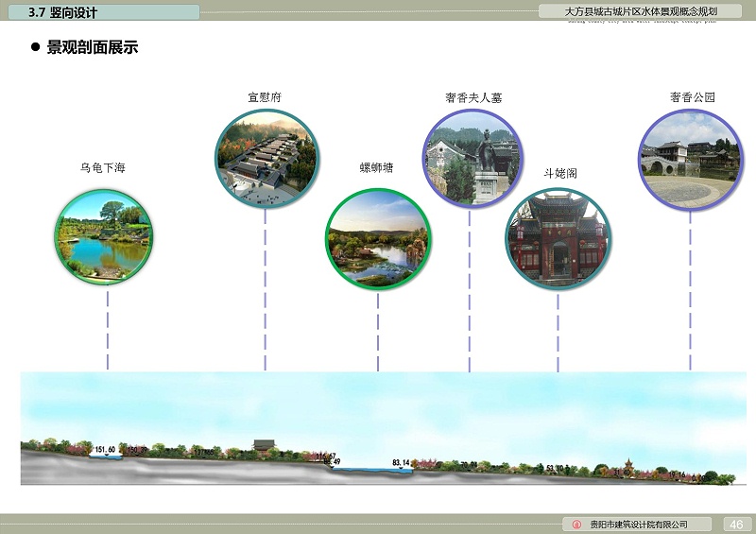Click the black bullet before 景观剖面展示
This screenshot has width=756, height=534.
35,47
